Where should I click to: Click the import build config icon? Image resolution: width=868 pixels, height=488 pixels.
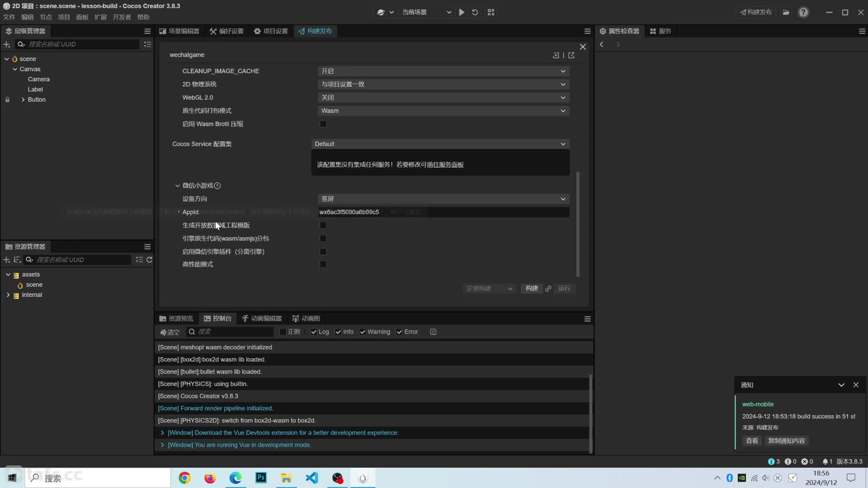pyautogui.click(x=556, y=55)
